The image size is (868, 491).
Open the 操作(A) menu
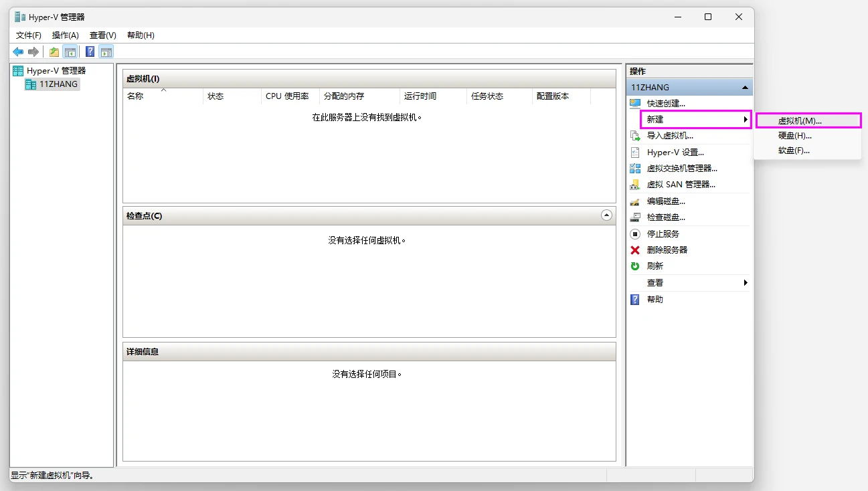pos(66,35)
